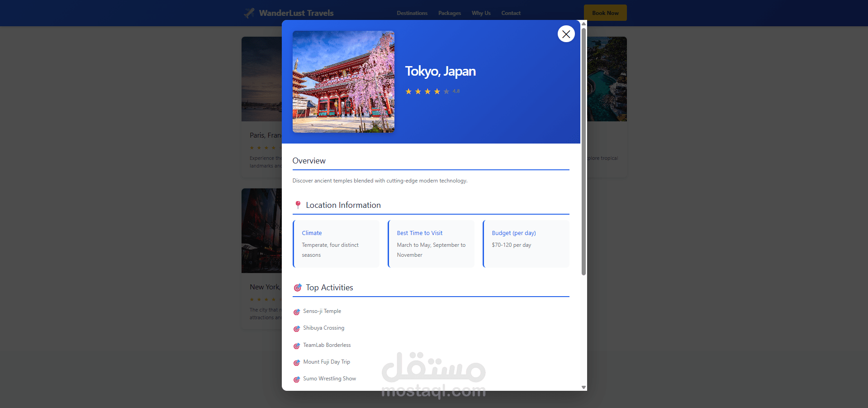Click the target icon beside Mount Fuji Day Trip
The height and width of the screenshot is (408, 868).
[x=297, y=362]
